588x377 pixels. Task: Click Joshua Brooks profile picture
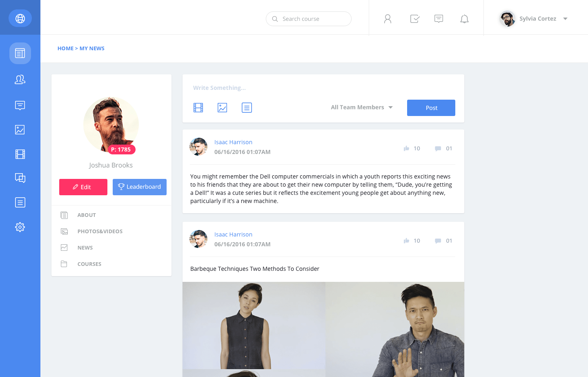(x=111, y=125)
